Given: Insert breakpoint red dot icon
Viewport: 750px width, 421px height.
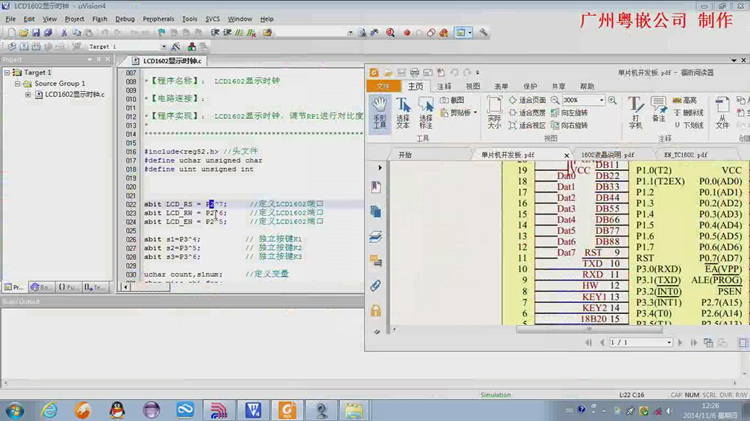Looking at the screenshot, I should 407,33.
